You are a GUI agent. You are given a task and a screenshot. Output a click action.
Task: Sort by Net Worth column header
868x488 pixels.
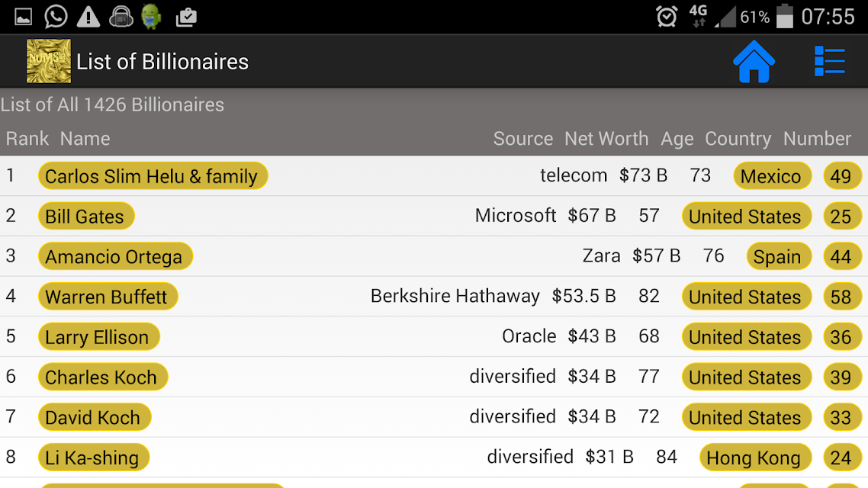(x=606, y=138)
